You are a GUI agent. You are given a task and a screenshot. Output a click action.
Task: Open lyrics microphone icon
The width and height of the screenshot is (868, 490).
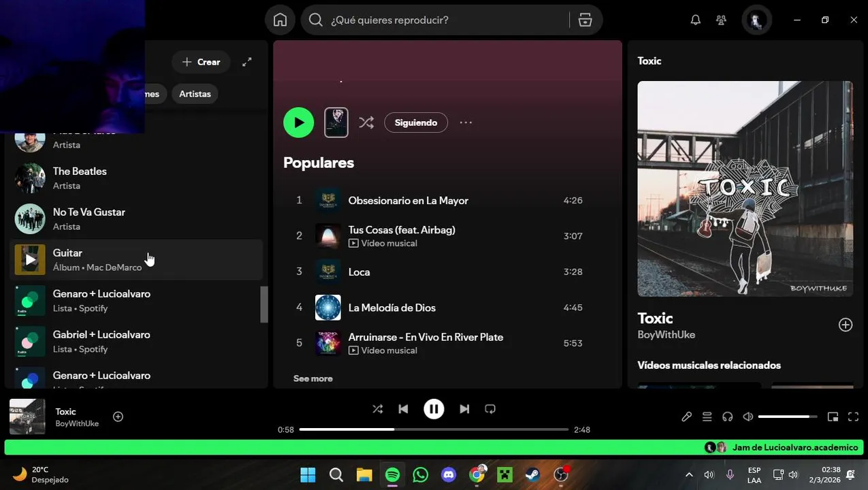coord(686,416)
